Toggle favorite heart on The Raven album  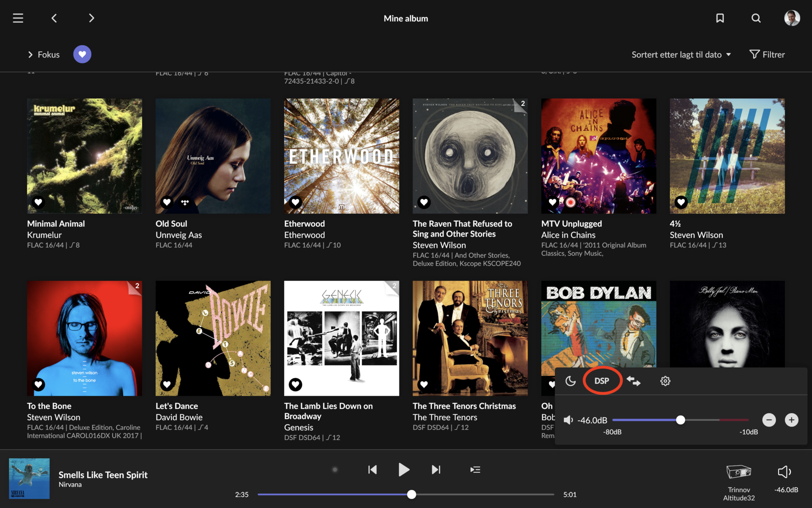pyautogui.click(x=424, y=202)
